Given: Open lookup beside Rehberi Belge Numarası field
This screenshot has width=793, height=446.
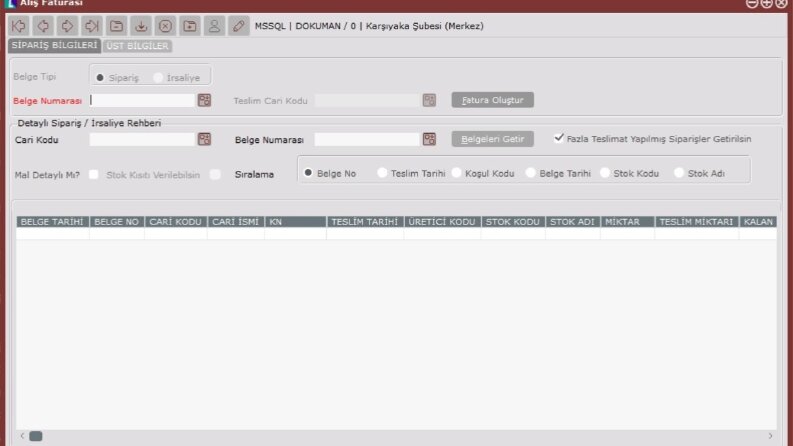Looking at the screenshot, I should pos(429,139).
